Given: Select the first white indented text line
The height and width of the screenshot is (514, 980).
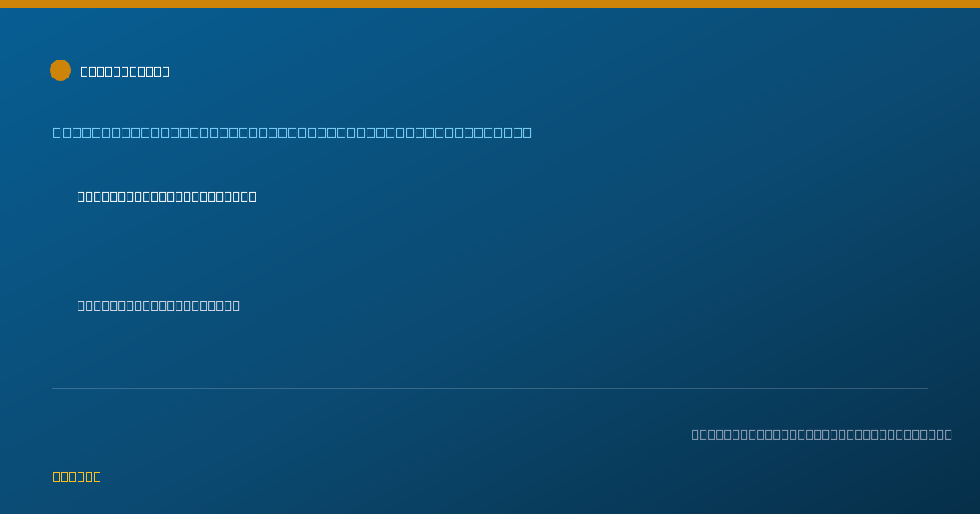Looking at the screenshot, I should click(167, 196).
